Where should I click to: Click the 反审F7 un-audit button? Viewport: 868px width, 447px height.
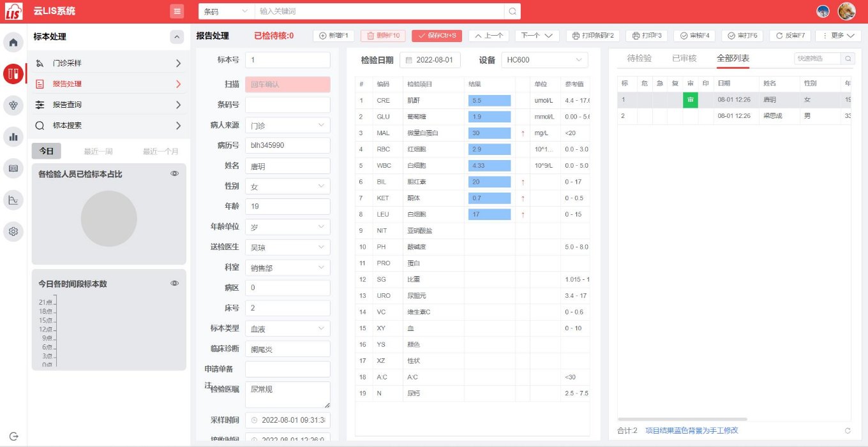[x=790, y=36]
